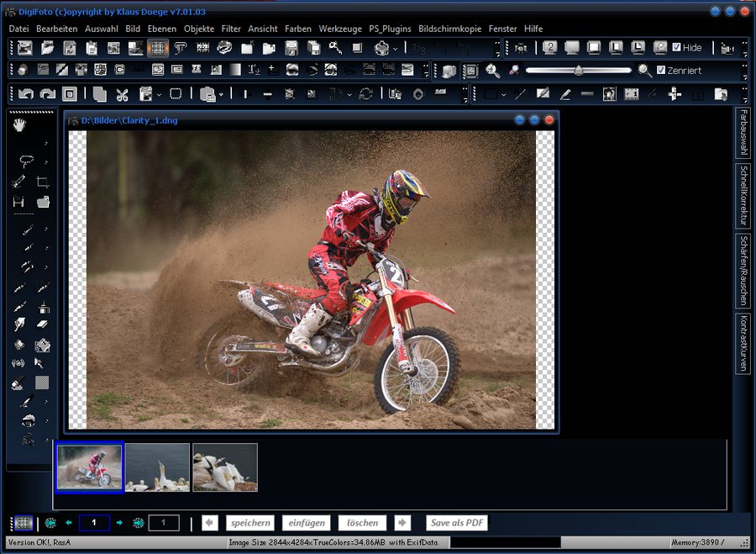Click the printer icon in toolbar
This screenshot has width=756, height=554.
[382, 48]
